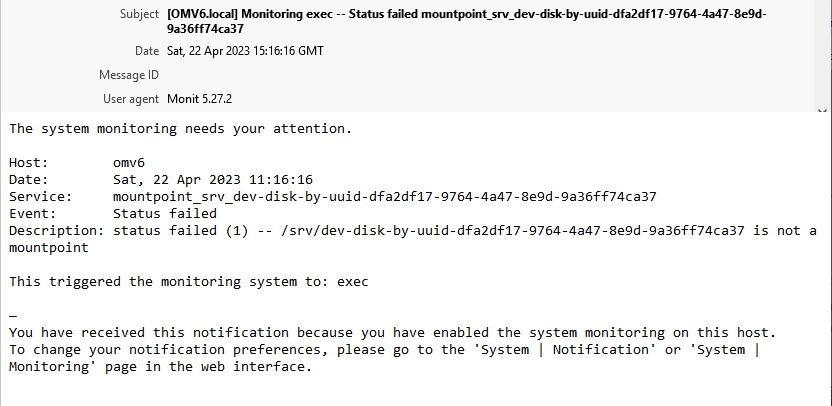Click the line 'The system monitoring needs your attention'
The height and width of the screenshot is (406, 832).
pyautogui.click(x=180, y=129)
